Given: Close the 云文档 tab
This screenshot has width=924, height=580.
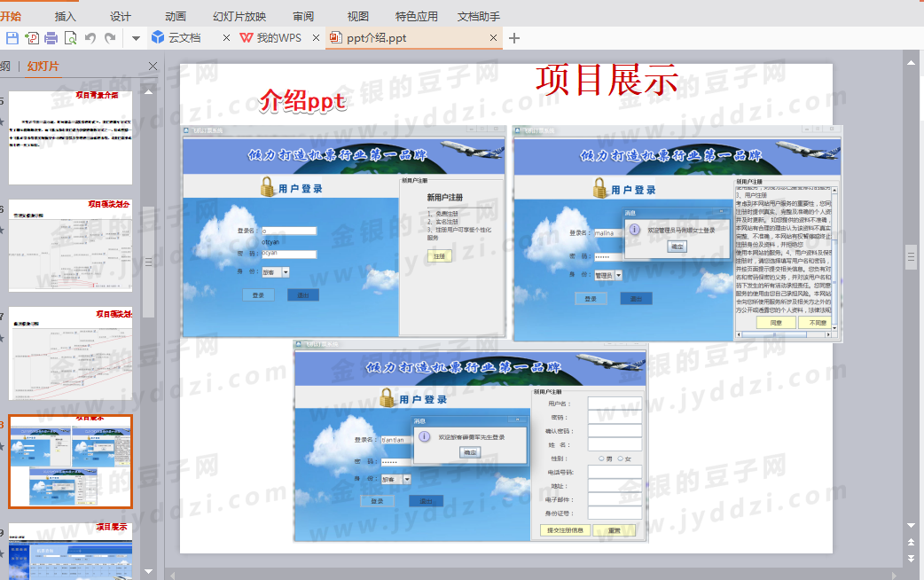Looking at the screenshot, I should 226,38.
